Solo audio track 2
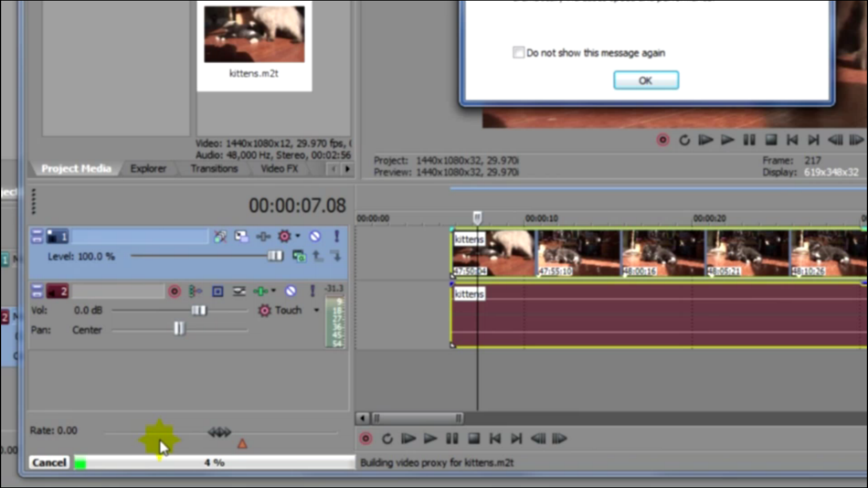This screenshot has width=868, height=488. pyautogui.click(x=312, y=292)
